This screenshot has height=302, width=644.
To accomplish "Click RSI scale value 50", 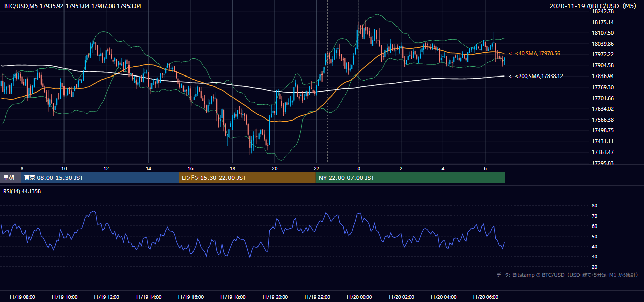I will 594,236.
